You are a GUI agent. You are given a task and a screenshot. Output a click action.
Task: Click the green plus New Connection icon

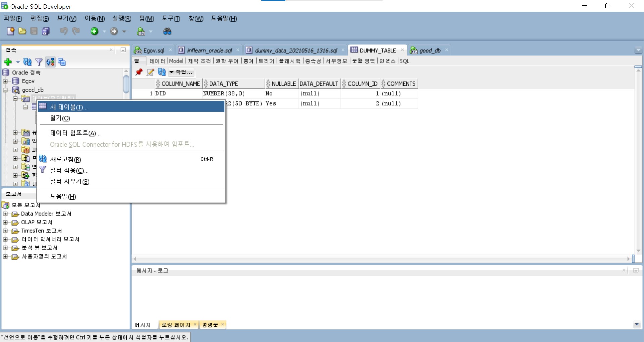[8, 62]
